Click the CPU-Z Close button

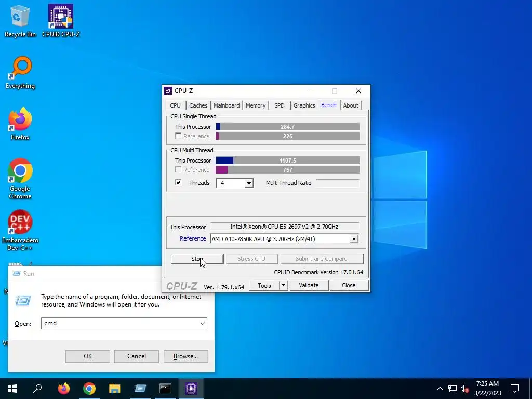pyautogui.click(x=349, y=285)
